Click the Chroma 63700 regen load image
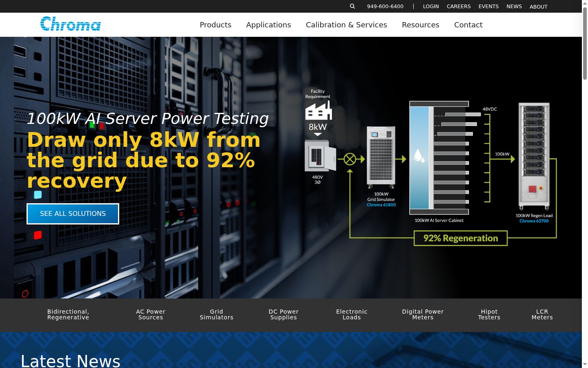The image size is (588, 368). (534, 156)
